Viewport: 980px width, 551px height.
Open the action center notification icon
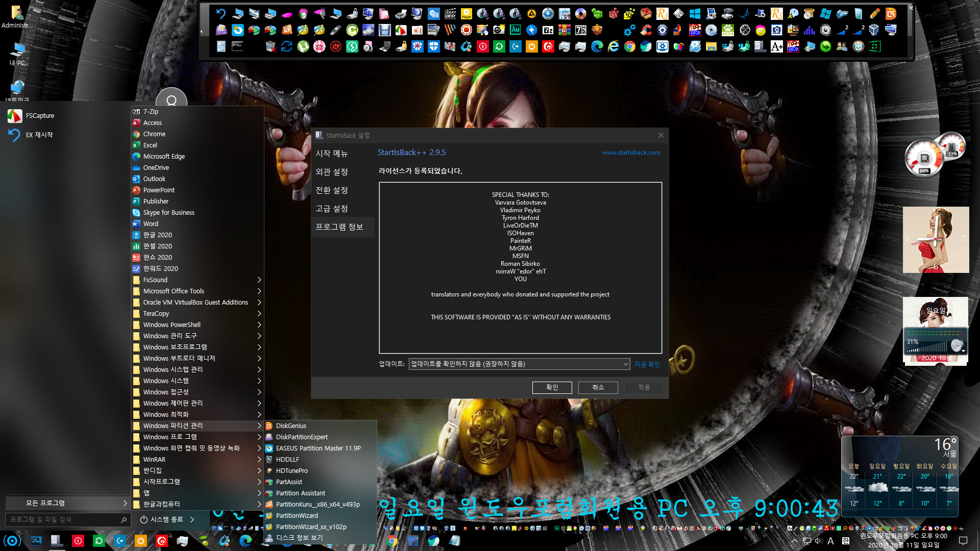click(x=963, y=541)
